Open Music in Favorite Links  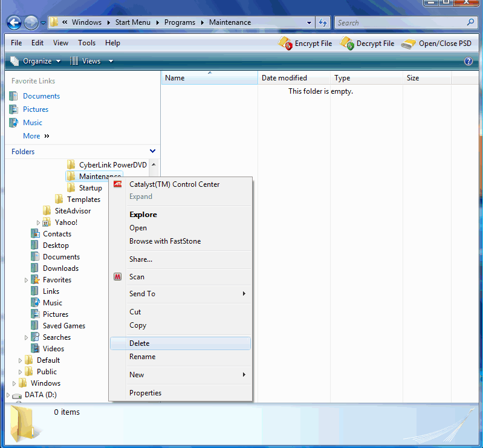click(x=33, y=123)
